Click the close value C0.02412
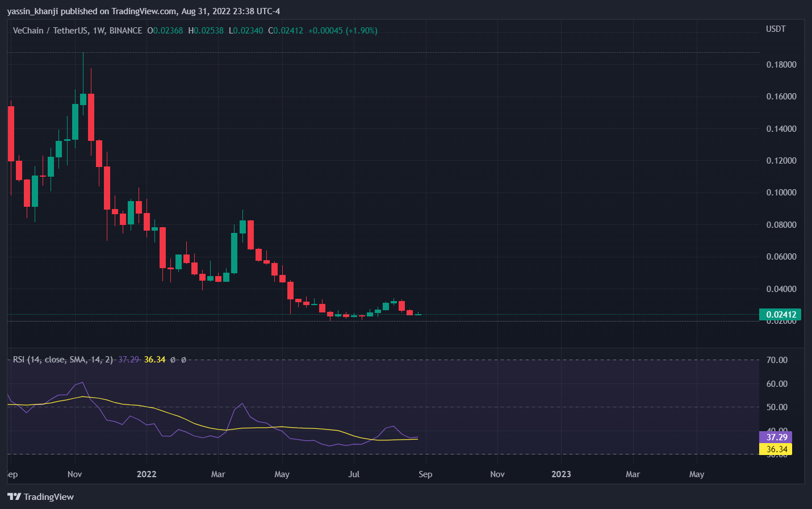 [286, 31]
